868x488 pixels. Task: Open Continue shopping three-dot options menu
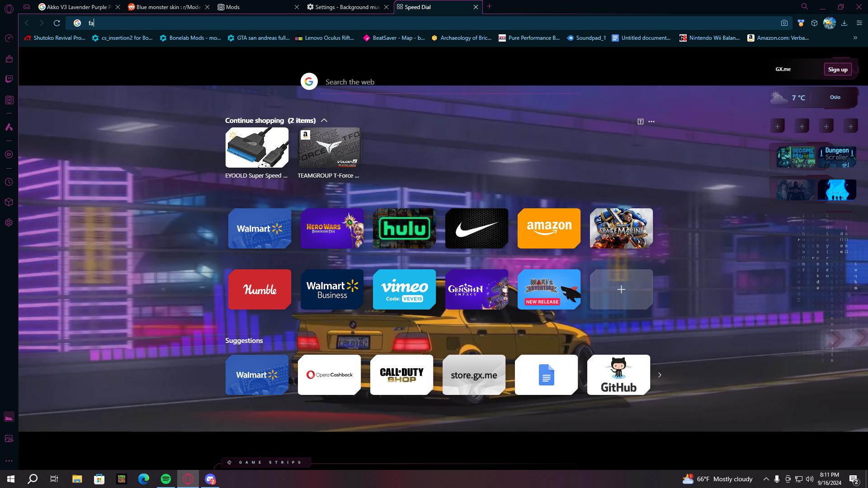[651, 122]
